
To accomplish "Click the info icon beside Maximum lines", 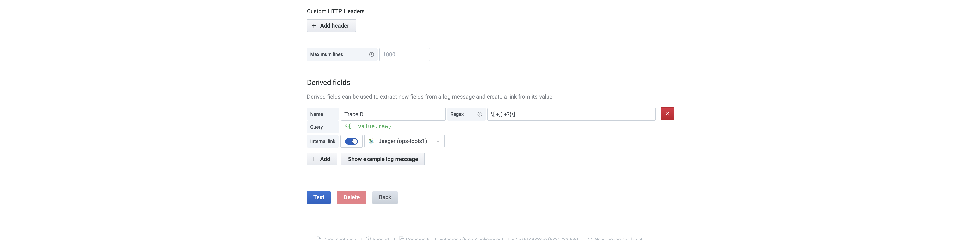I will (x=371, y=54).
